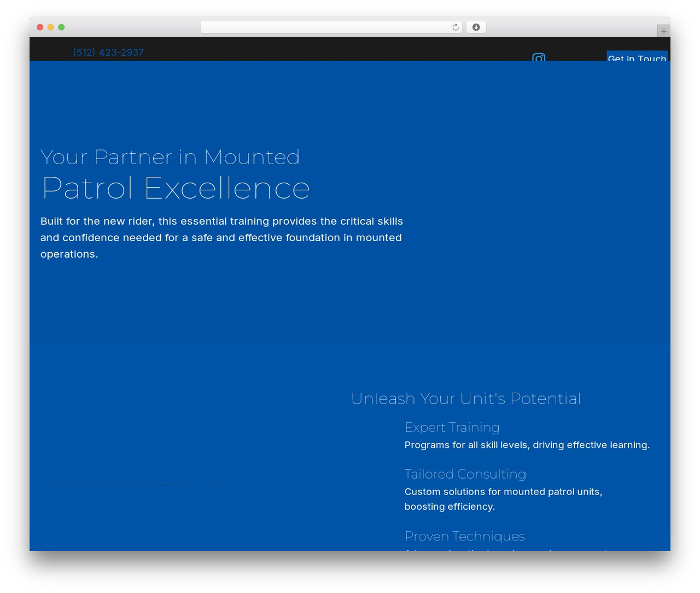Reload the page using the refresh icon
This screenshot has width=700, height=593.
456,27
